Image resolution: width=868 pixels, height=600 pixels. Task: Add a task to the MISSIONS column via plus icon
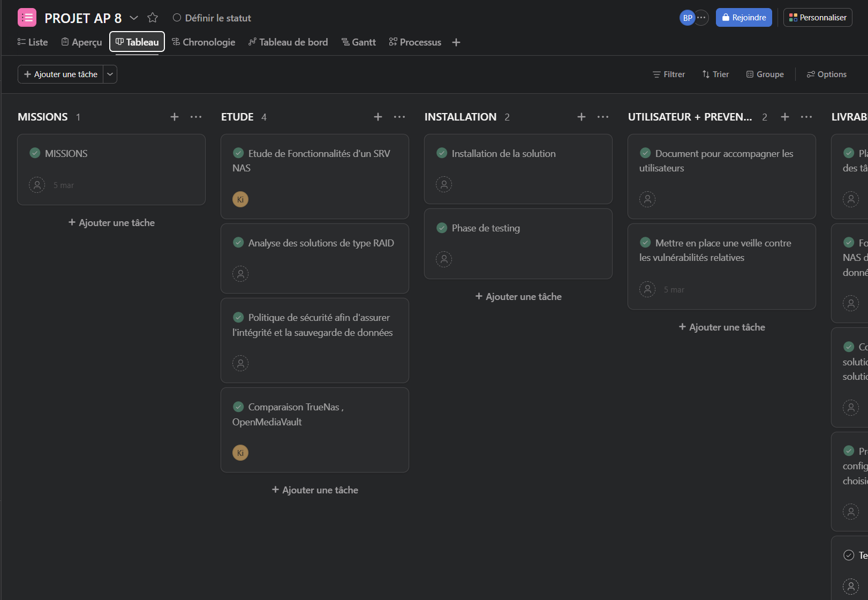pos(175,117)
